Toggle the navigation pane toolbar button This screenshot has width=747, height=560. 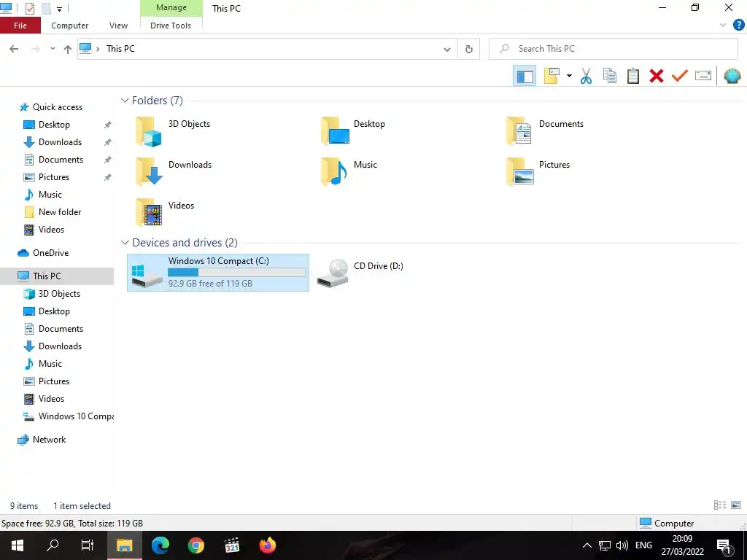click(x=525, y=76)
